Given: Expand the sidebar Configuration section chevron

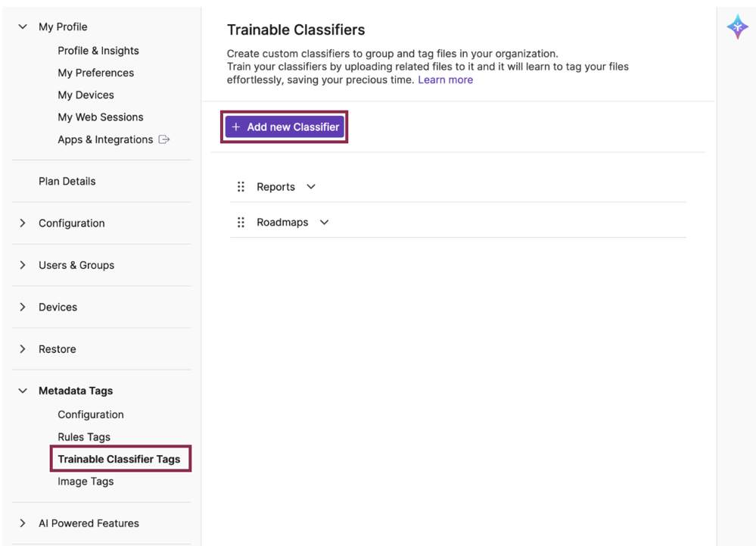Looking at the screenshot, I should (x=23, y=223).
